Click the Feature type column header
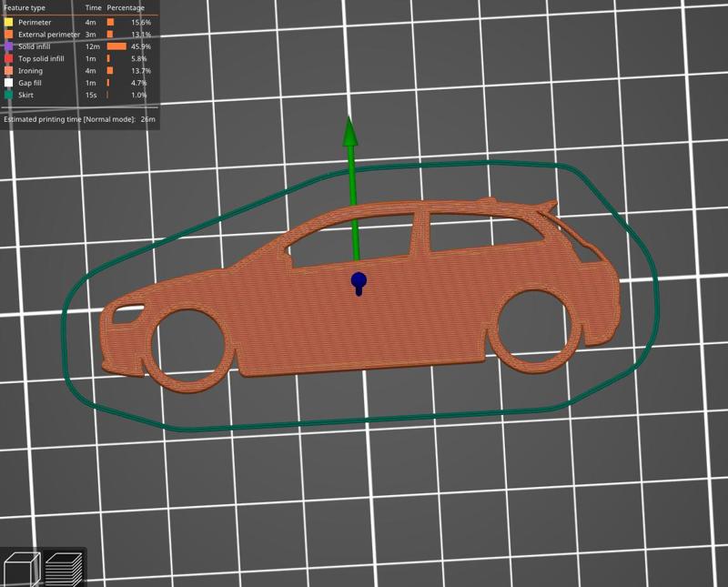The width and height of the screenshot is (728, 587). pos(25,8)
